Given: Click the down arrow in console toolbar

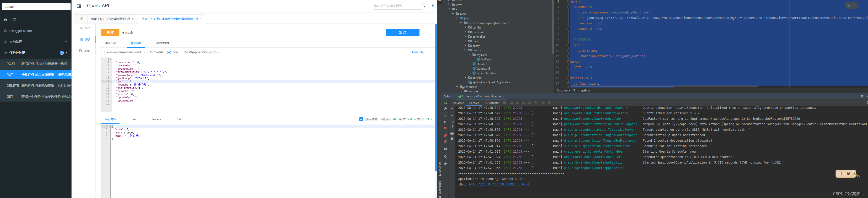Looking at the screenshot, I should (x=452, y=115).
